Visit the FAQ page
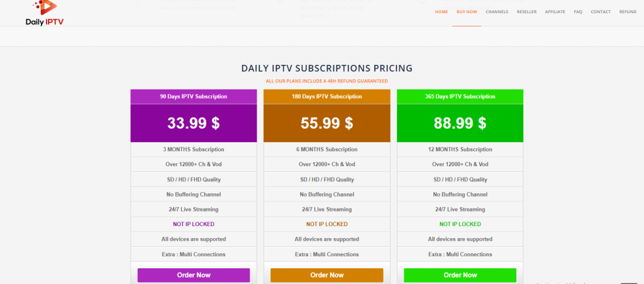 [578, 12]
